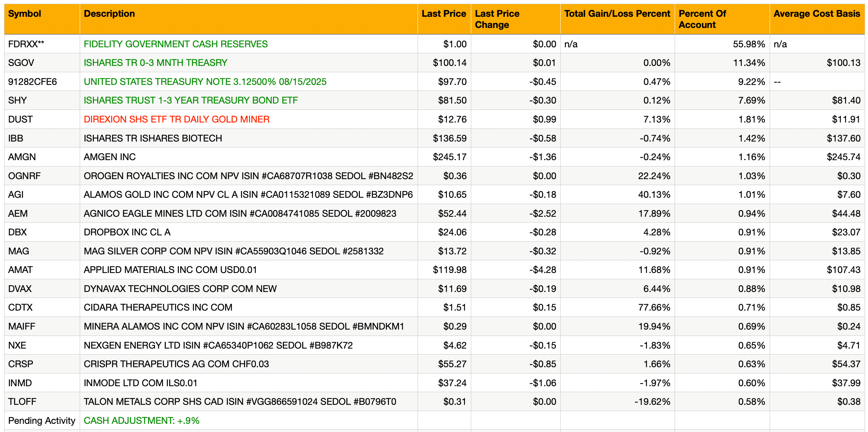Click the red DIREXION DAILY GOLD MINER text
Screen dimensions: 868x432
click(x=177, y=120)
